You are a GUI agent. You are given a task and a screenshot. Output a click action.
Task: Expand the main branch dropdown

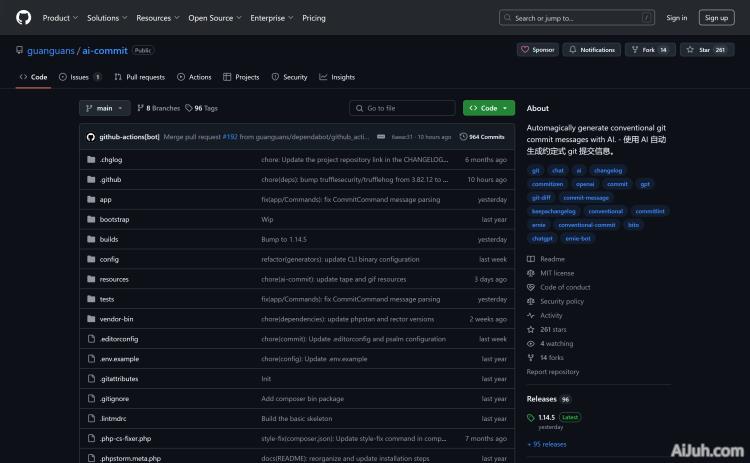pyautogui.click(x=105, y=108)
